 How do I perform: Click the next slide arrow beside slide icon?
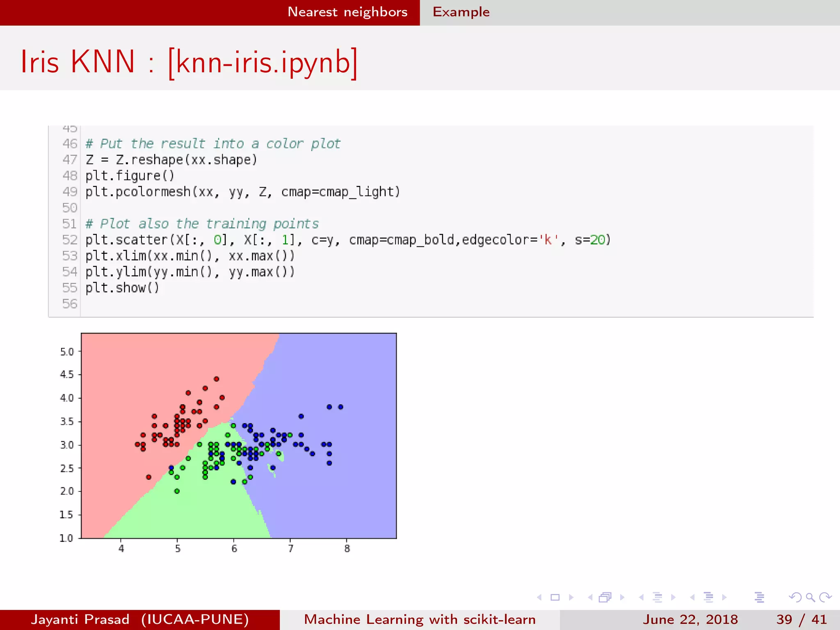(x=571, y=598)
